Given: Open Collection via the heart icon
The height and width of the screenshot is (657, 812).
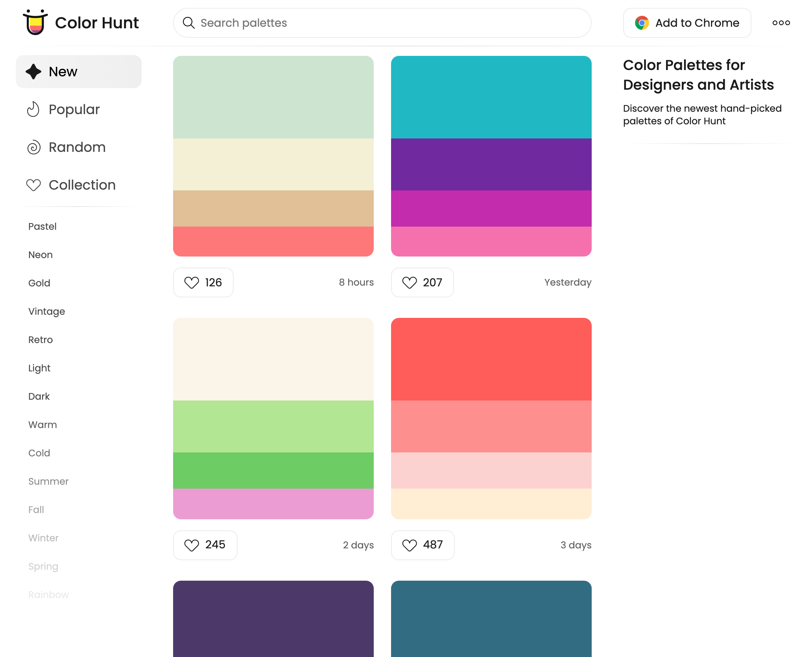Looking at the screenshot, I should [33, 185].
